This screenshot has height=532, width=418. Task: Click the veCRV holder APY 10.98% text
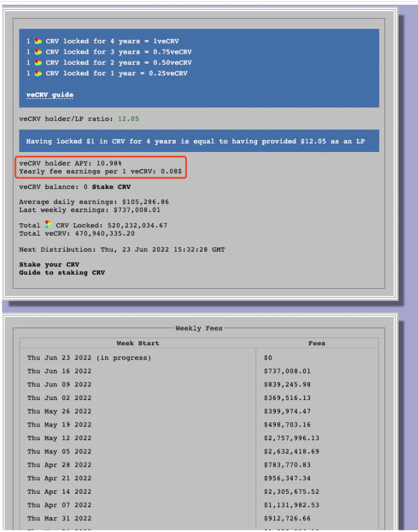pos(70,163)
